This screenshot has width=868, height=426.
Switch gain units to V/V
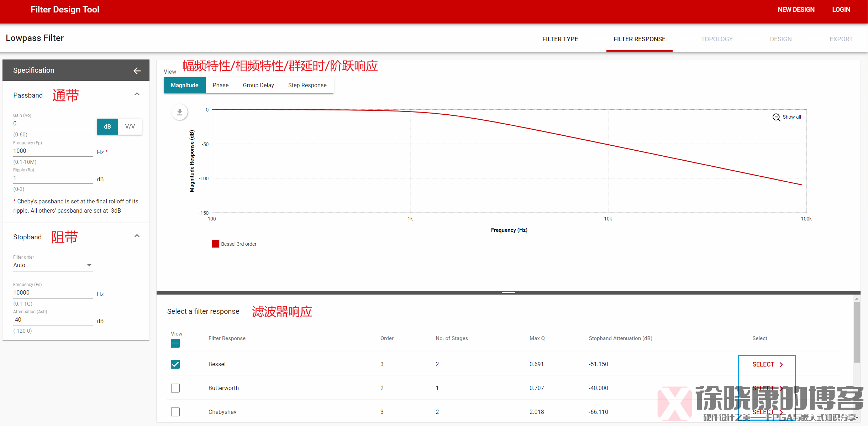(130, 127)
